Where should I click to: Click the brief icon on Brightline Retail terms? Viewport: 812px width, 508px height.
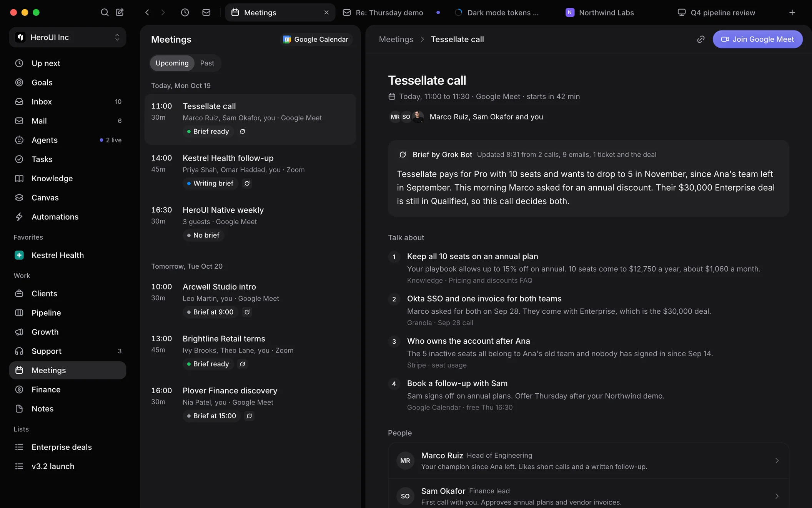[x=243, y=364]
